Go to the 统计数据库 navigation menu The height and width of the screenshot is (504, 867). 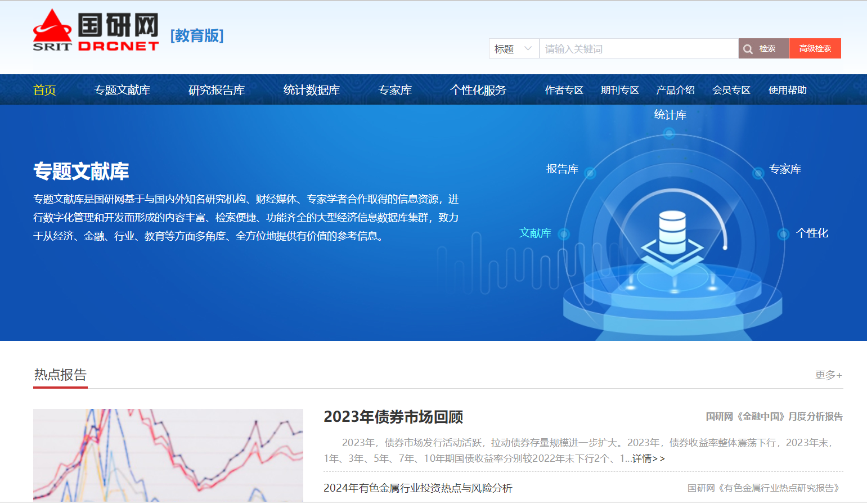[311, 90]
